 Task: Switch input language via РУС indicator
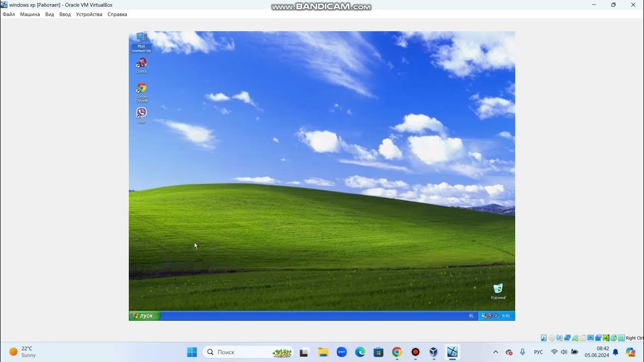pyautogui.click(x=538, y=352)
